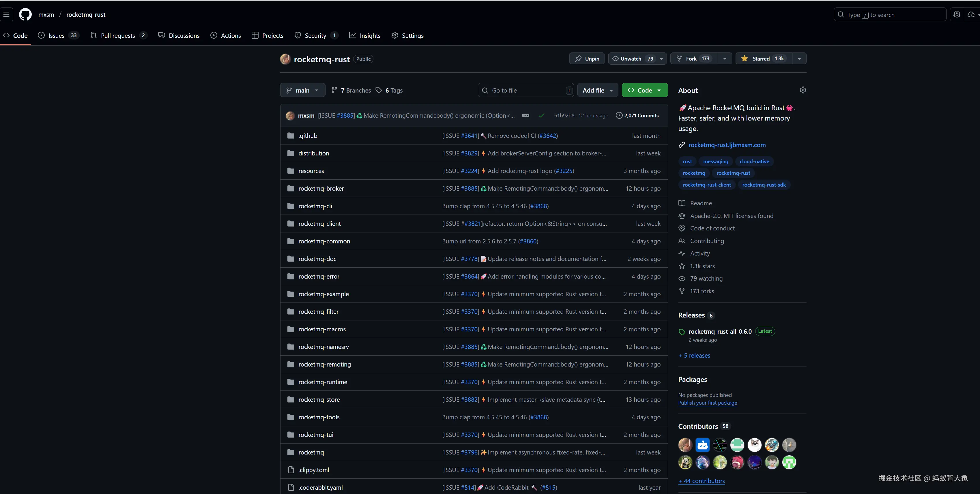
Task: Click the Contributing people icon
Action: [x=682, y=241]
